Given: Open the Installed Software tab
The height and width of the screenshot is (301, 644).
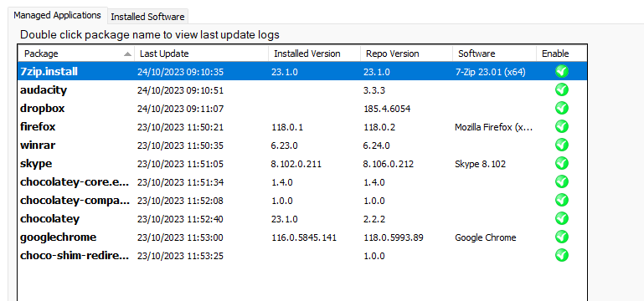Looking at the screenshot, I should pyautogui.click(x=147, y=17).
